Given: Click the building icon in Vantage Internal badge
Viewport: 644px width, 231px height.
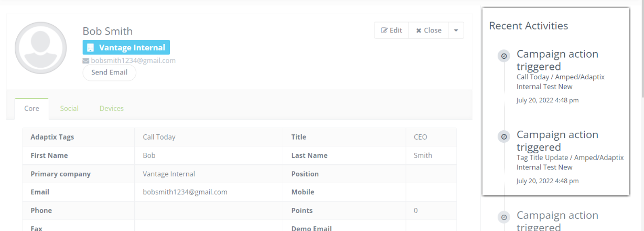Looking at the screenshot, I should (x=90, y=48).
